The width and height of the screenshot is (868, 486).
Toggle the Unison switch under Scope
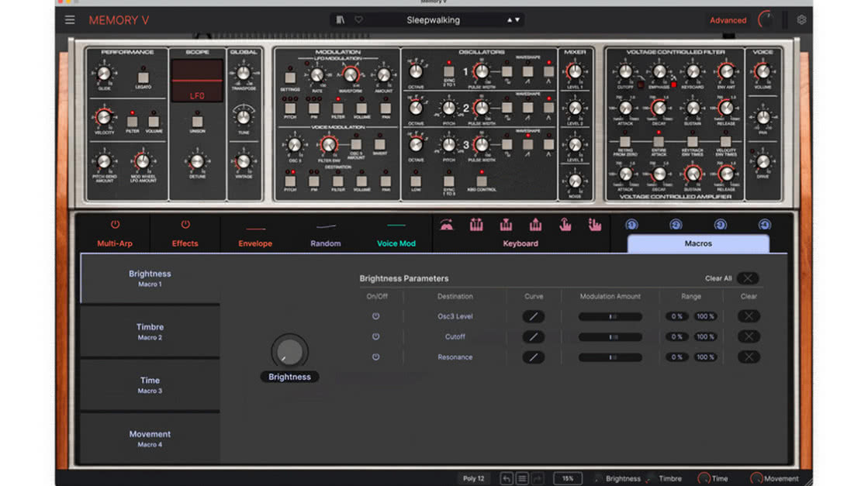[197, 121]
